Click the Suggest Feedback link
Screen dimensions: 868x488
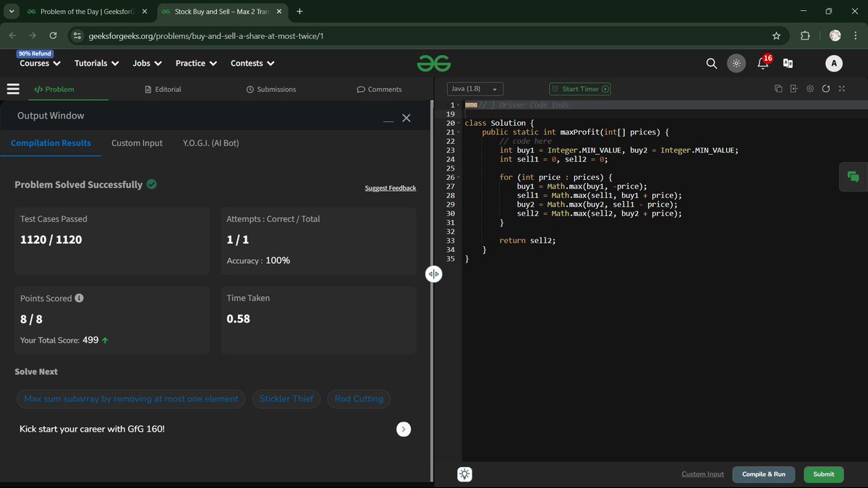391,188
